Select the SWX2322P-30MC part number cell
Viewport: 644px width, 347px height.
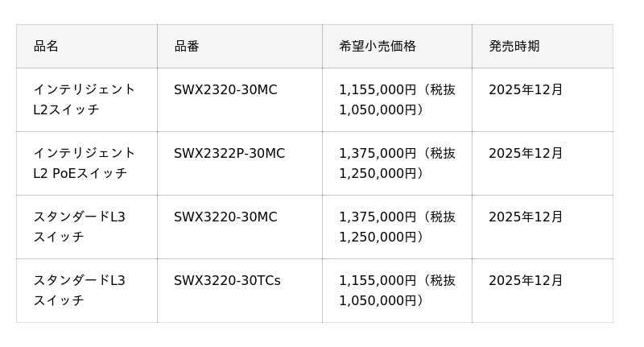click(229, 154)
